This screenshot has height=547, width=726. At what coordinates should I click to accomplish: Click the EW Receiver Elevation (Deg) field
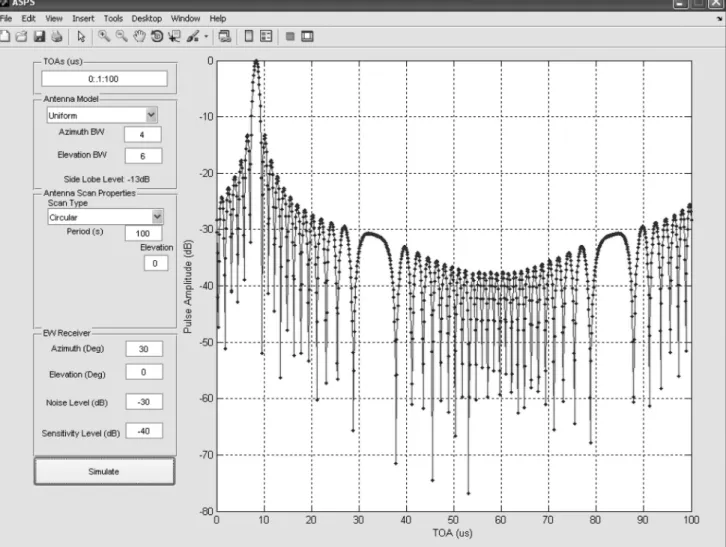click(x=144, y=372)
